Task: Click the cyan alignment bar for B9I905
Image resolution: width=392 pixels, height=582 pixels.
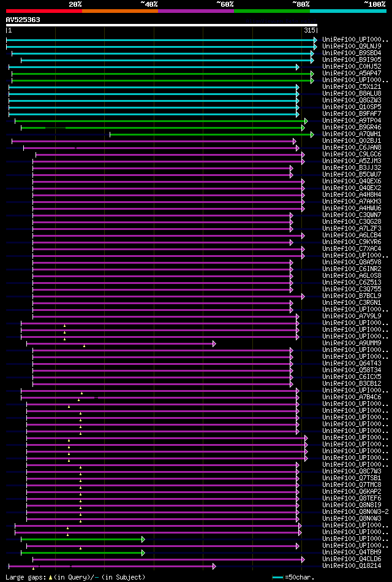Action: (166, 60)
